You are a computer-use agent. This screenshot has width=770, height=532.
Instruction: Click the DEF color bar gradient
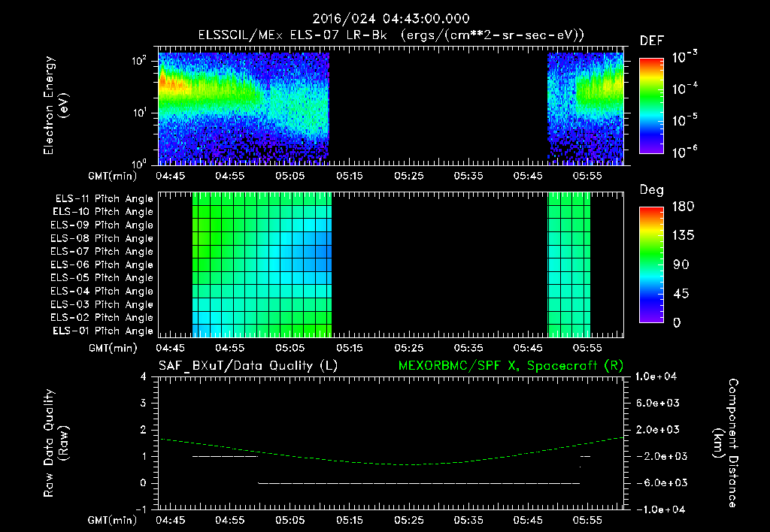coord(651,105)
